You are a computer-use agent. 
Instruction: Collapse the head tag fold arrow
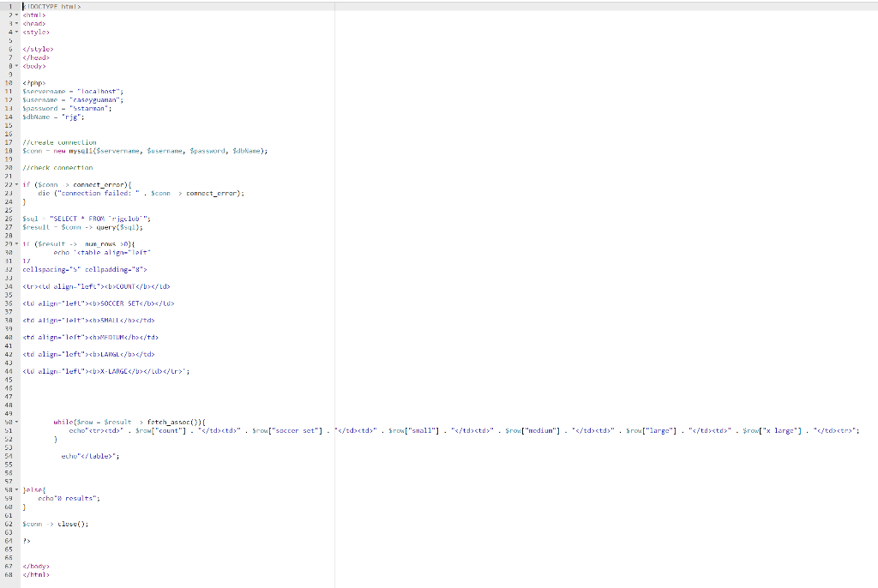click(x=16, y=23)
